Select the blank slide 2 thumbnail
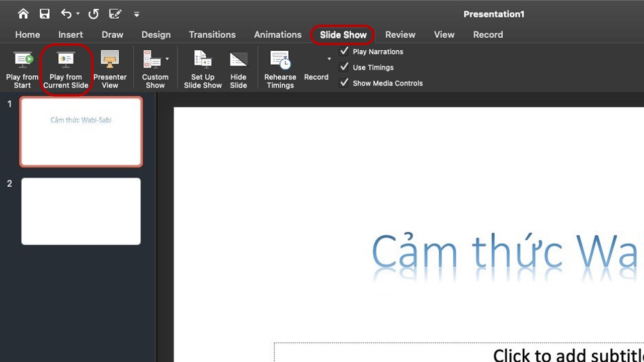 (x=81, y=211)
